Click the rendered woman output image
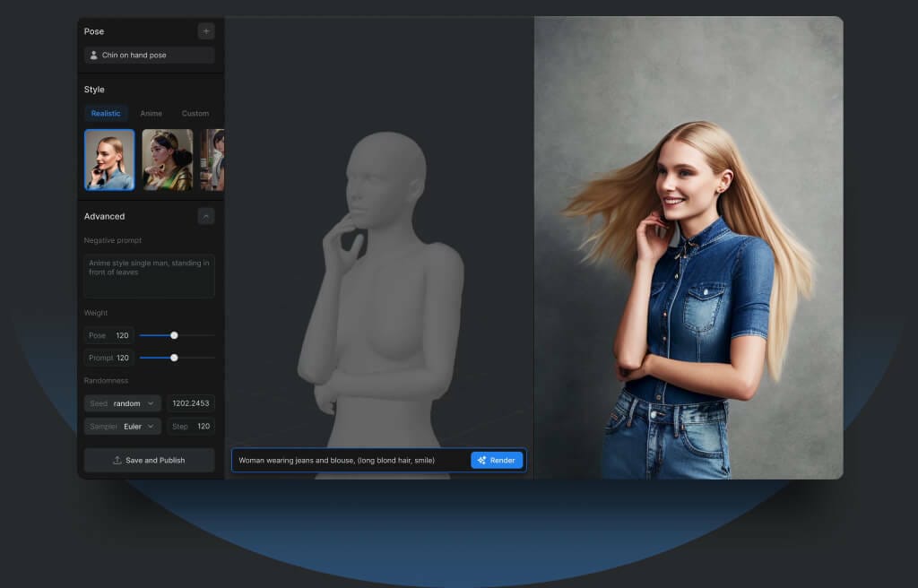Viewport: 918px width, 588px height. 688,247
